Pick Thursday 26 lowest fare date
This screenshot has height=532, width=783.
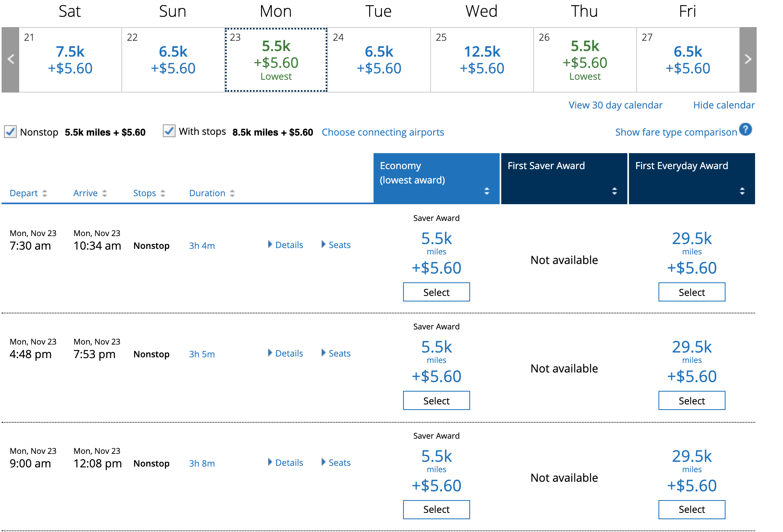point(585,60)
